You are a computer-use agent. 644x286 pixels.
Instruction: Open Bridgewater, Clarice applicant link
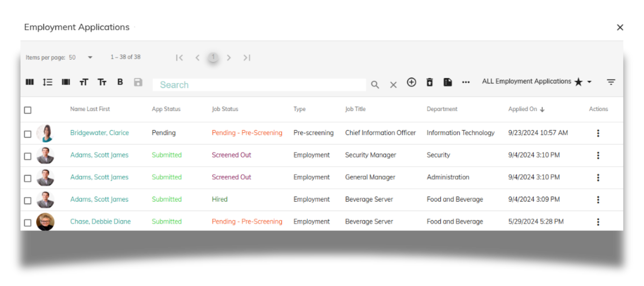(x=99, y=133)
